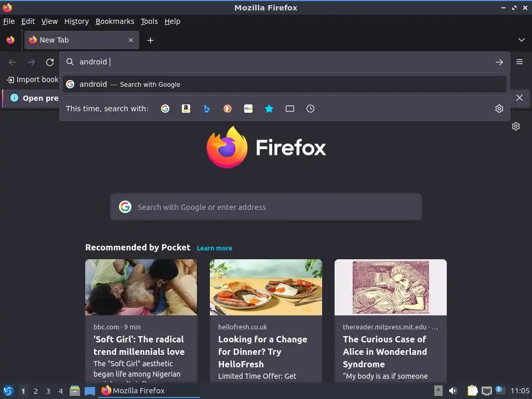Image resolution: width=532 pixels, height=399 pixels.
Task: Open the Bookmarks menu
Action: 115,21
